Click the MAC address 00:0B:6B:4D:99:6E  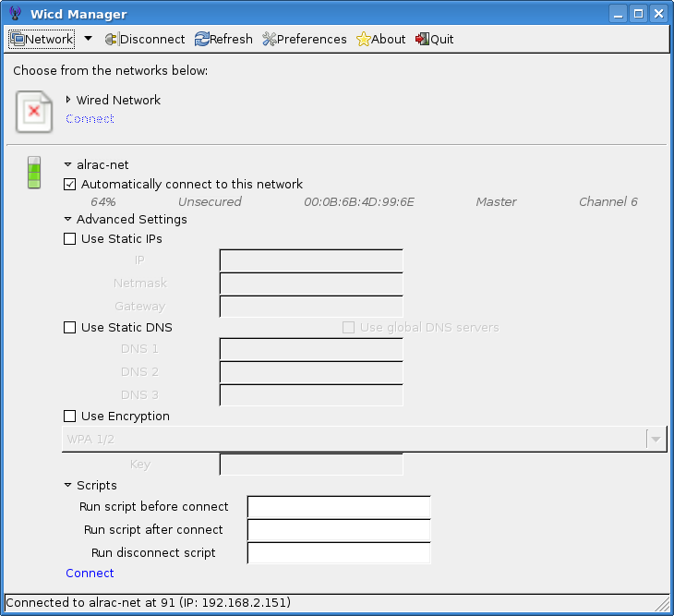click(359, 201)
